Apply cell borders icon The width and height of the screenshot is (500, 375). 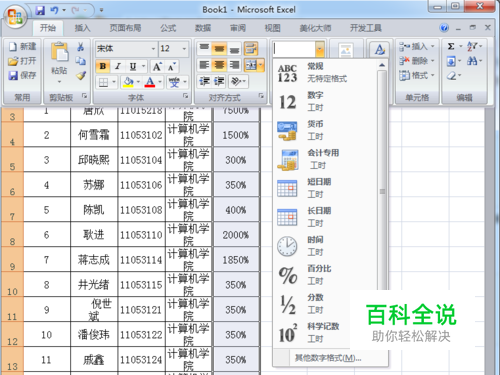pos(103,82)
